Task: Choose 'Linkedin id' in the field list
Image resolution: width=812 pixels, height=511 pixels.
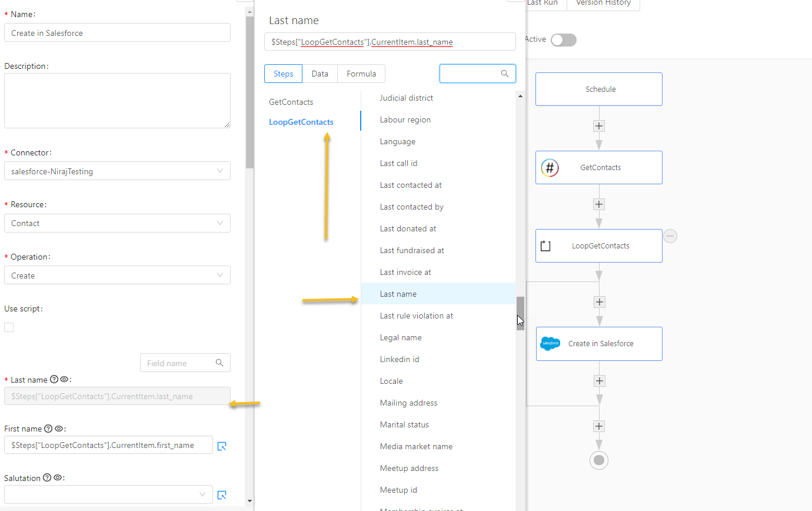Action: [x=438, y=359]
